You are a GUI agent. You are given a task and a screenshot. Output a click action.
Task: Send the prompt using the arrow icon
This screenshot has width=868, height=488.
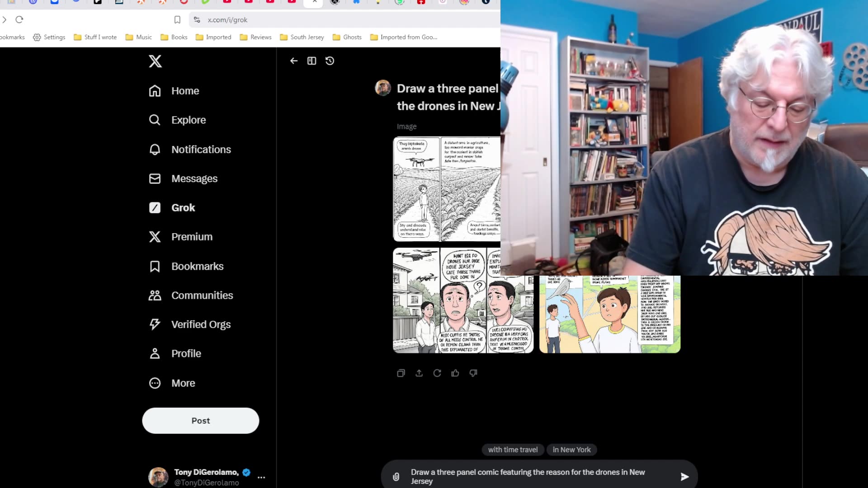click(x=684, y=476)
